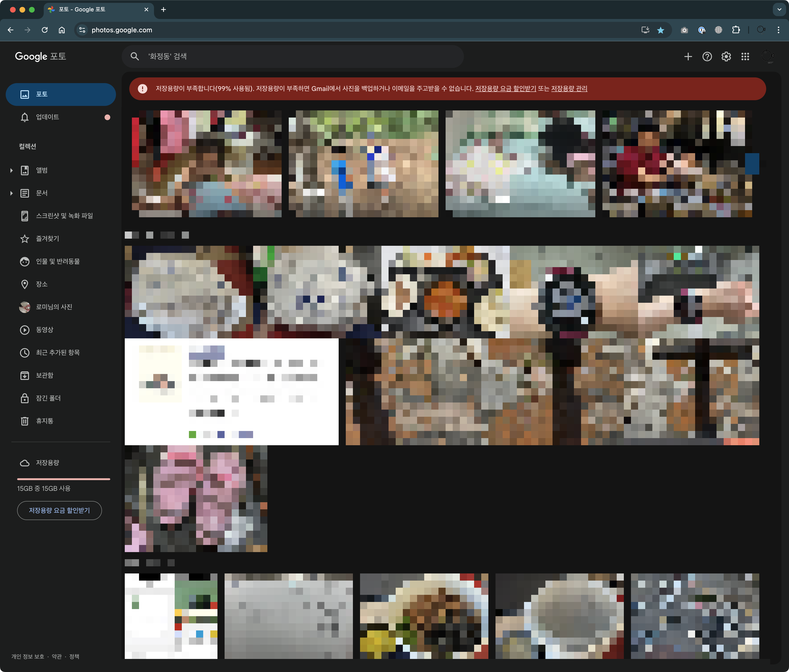The width and height of the screenshot is (789, 672).
Task: Open 인물 및 반려동물 section
Action: pyautogui.click(x=58, y=261)
